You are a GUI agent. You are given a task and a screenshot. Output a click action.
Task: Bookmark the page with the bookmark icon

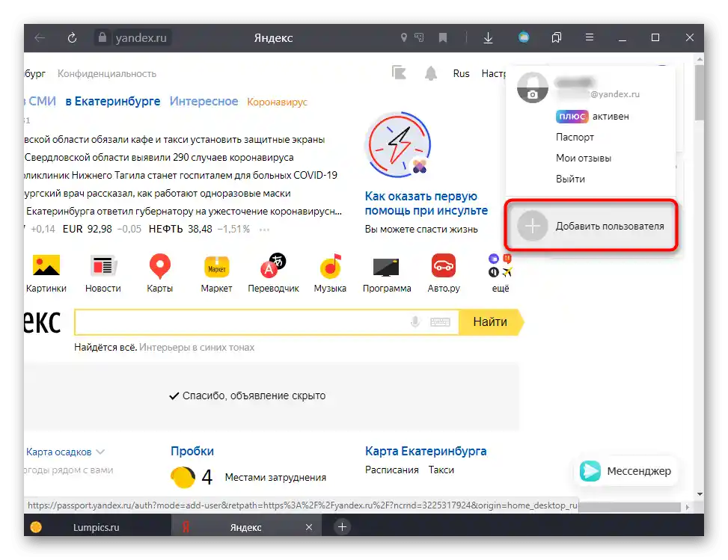point(443,38)
